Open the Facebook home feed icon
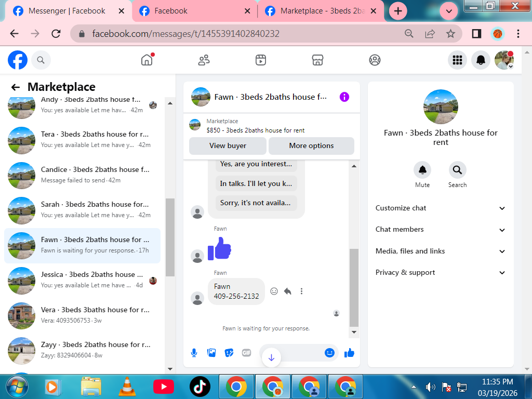 pos(147,60)
